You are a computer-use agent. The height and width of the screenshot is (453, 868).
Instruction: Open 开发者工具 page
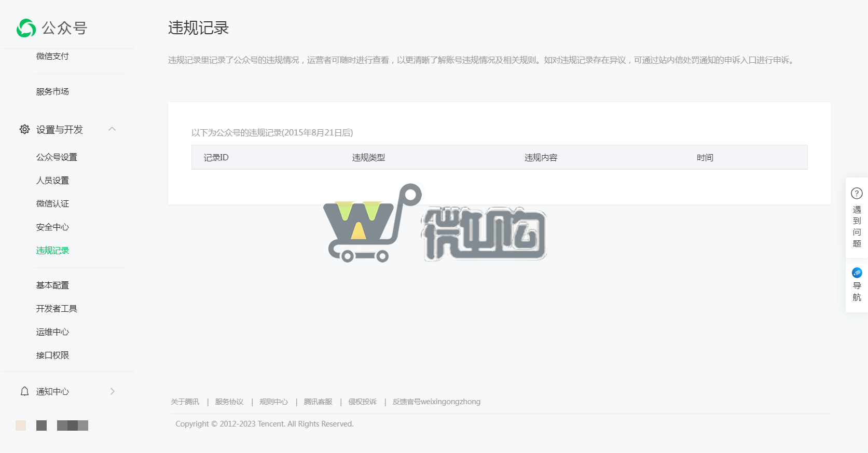point(57,308)
